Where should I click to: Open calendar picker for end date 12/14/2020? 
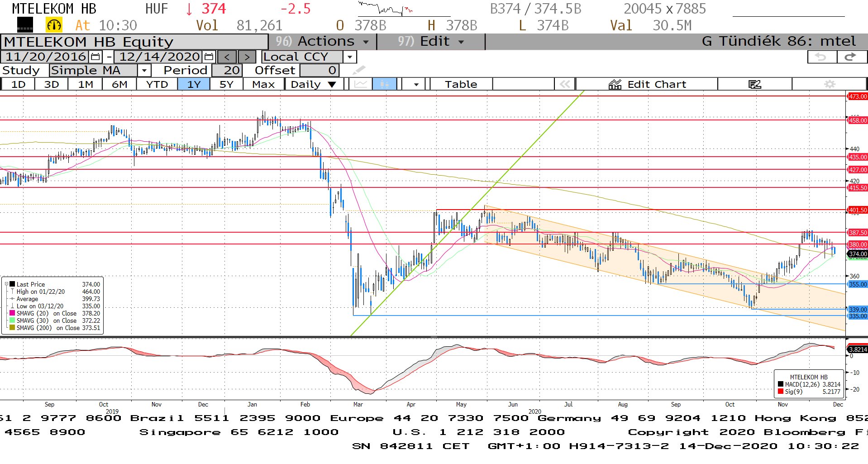[209, 57]
